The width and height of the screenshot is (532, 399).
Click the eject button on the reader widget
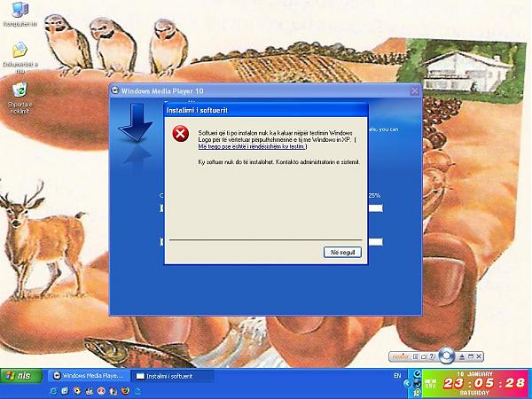coord(462,357)
